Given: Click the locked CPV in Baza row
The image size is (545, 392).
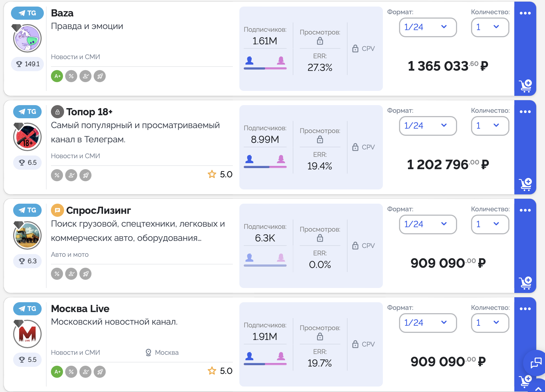Looking at the screenshot, I should pos(363,49).
